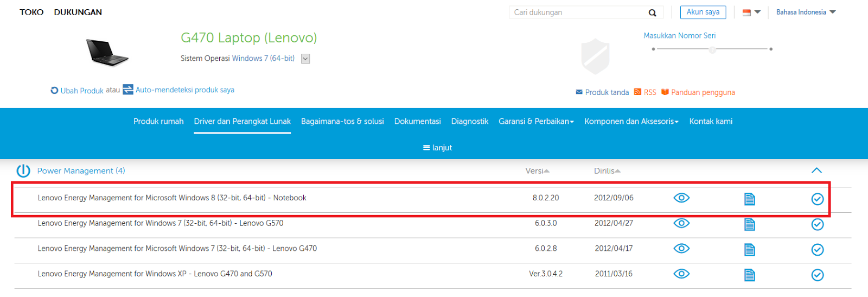
Task: Expand Komponen dan Aksesoris menu
Action: click(631, 121)
